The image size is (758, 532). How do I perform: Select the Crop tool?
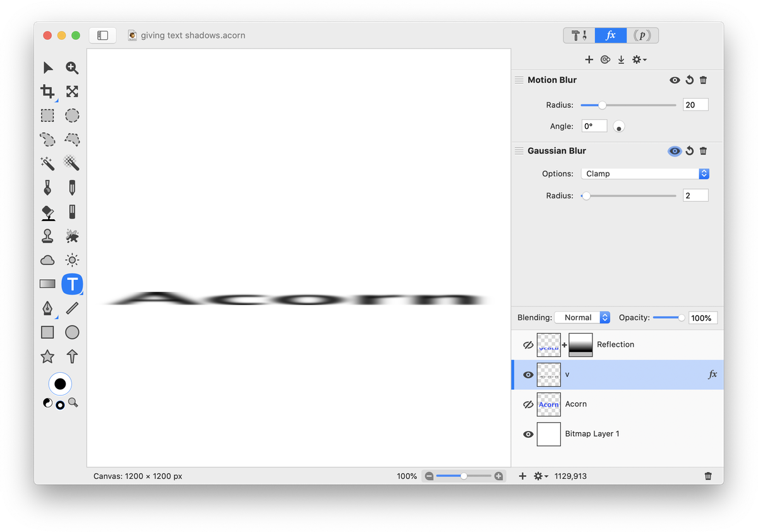tap(48, 92)
